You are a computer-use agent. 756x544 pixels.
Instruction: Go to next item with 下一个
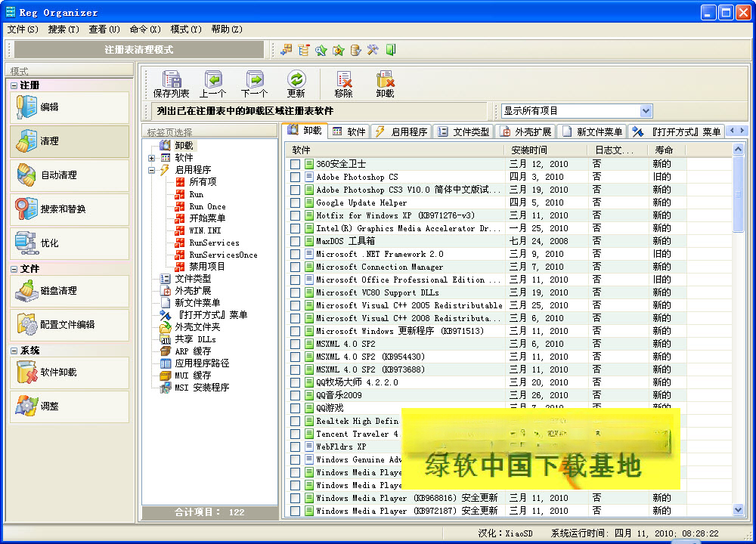coord(254,83)
